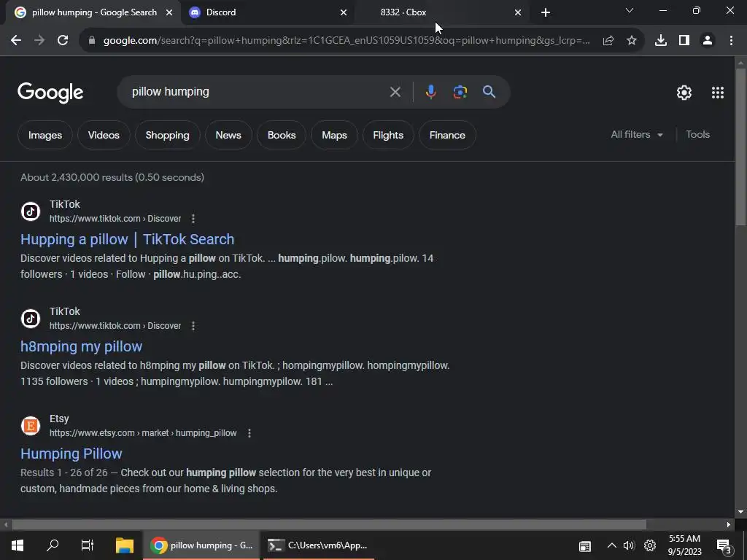Open Task View on the taskbar
Screen dimensions: 747x560
88,545
